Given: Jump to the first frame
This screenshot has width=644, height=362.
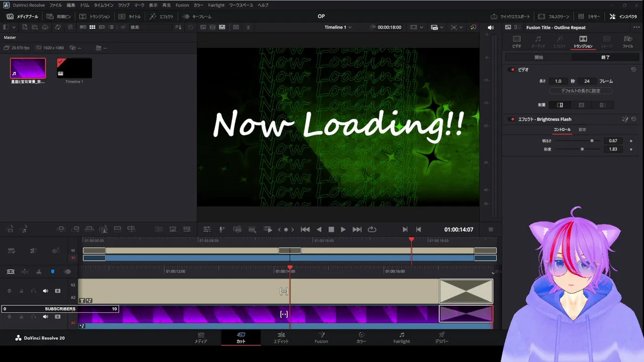Looking at the screenshot, I should (305, 229).
